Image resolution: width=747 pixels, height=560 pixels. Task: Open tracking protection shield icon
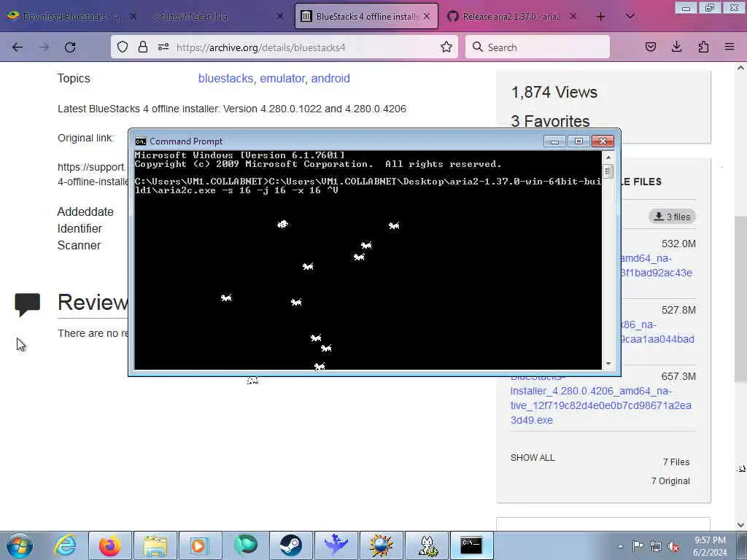[x=123, y=47]
